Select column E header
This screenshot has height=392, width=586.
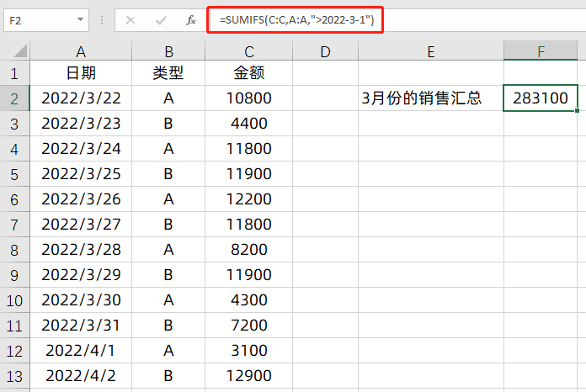click(x=431, y=51)
